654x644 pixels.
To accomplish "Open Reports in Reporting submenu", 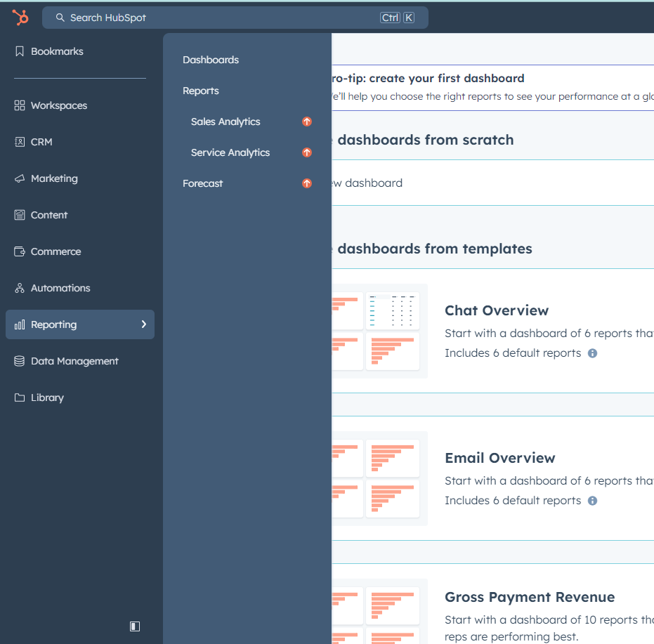I will coord(201,91).
